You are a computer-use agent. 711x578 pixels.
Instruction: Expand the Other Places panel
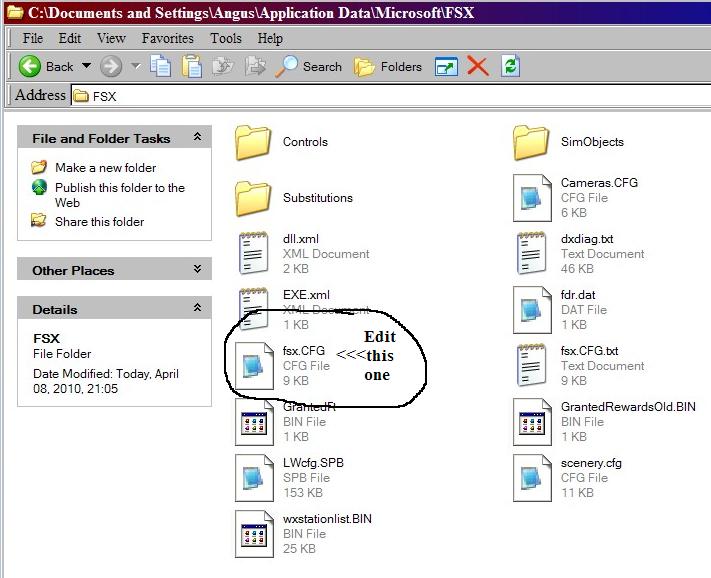[x=197, y=270]
